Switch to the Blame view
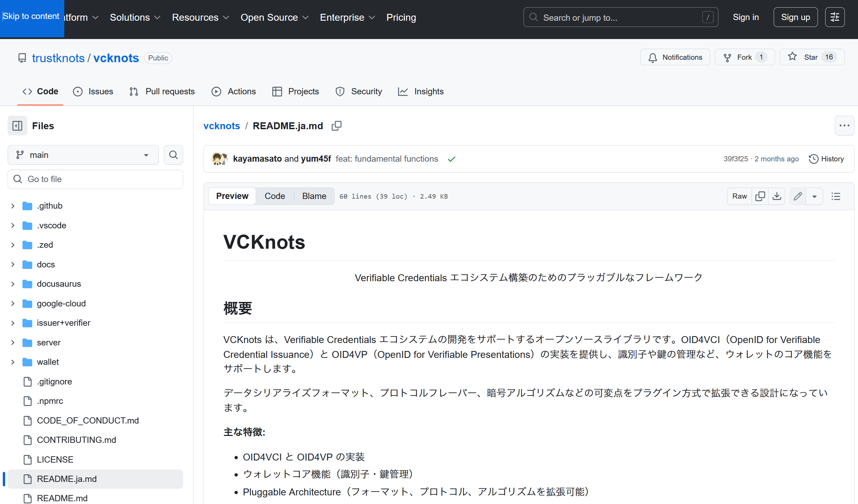Image resolution: width=858 pixels, height=504 pixels. 314,196
